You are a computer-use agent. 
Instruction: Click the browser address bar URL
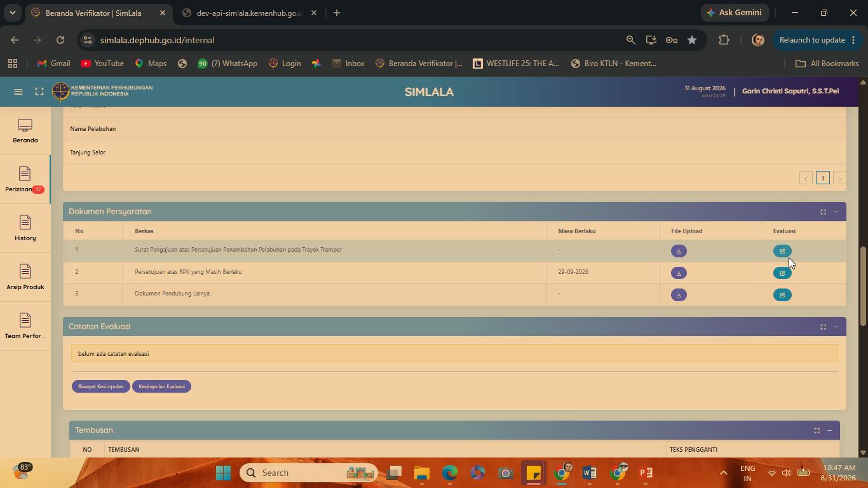(157, 40)
